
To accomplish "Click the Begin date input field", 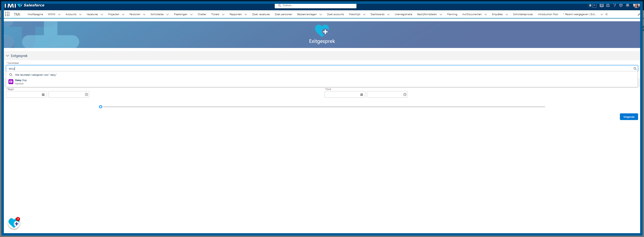I will [x=26, y=95].
